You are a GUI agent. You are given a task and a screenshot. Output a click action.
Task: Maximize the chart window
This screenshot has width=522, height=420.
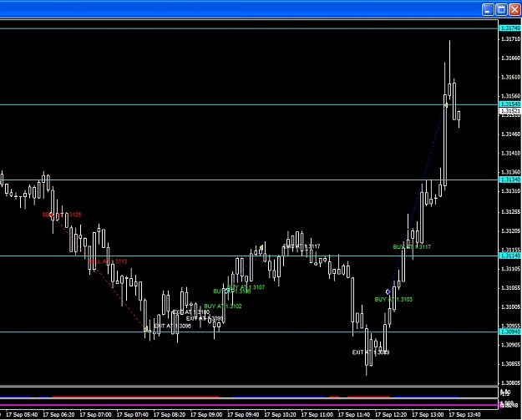tap(501, 9)
